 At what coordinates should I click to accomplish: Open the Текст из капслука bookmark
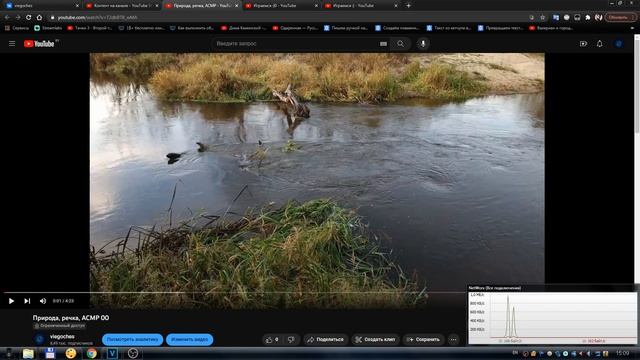click(x=449, y=28)
